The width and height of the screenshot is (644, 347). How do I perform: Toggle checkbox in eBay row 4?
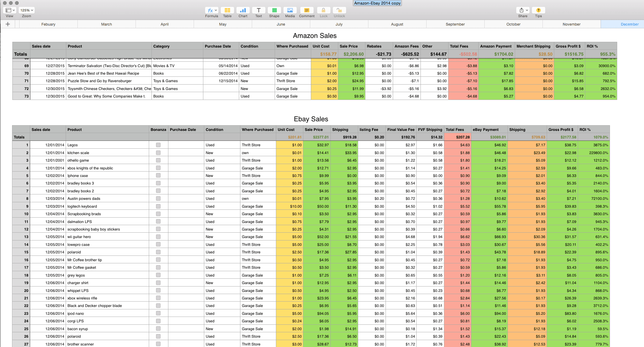point(158,168)
